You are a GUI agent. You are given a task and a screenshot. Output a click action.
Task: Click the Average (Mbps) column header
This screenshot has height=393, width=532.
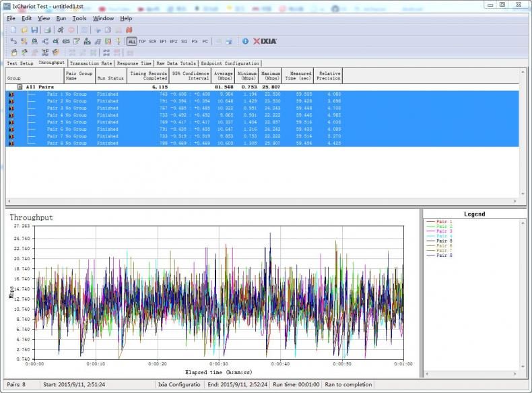coord(223,75)
